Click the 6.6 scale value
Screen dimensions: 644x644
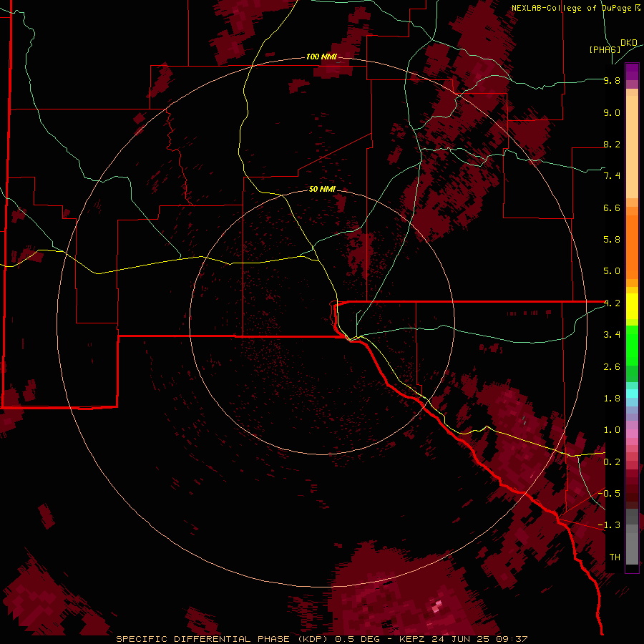(x=612, y=208)
